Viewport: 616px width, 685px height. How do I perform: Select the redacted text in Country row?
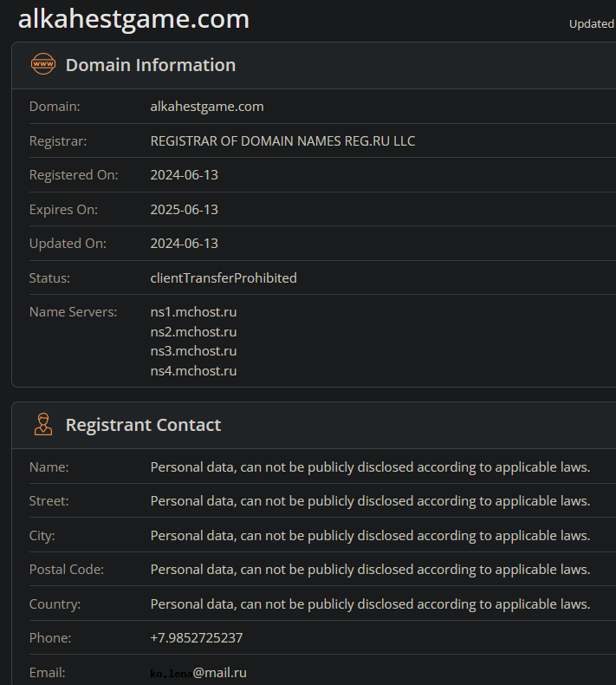click(370, 604)
